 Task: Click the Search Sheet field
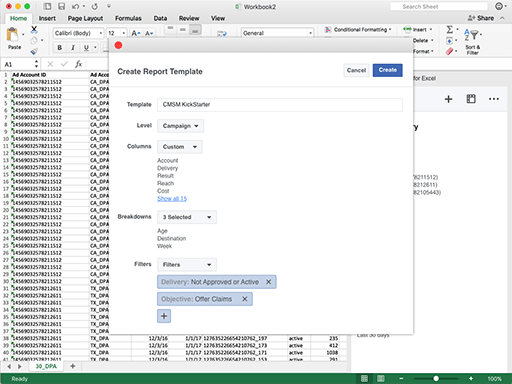click(x=439, y=6)
